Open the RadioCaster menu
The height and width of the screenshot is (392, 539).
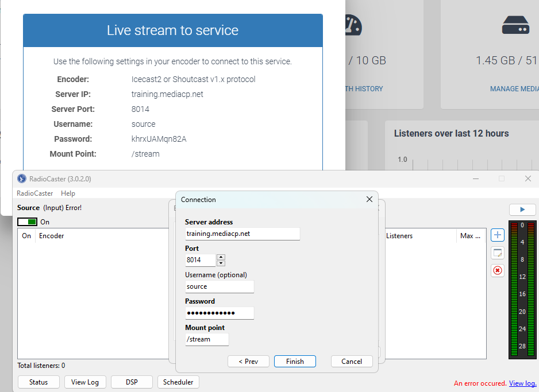pyautogui.click(x=34, y=193)
